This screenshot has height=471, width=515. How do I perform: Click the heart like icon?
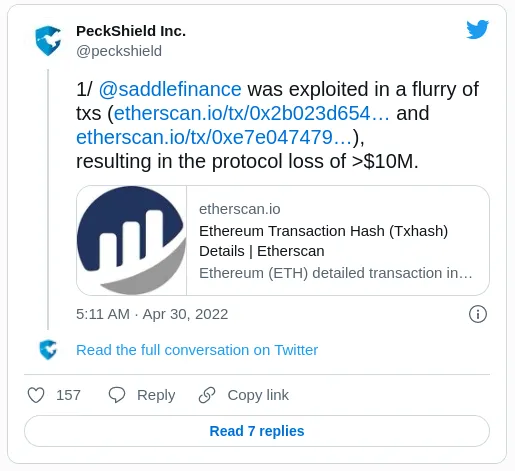36,395
